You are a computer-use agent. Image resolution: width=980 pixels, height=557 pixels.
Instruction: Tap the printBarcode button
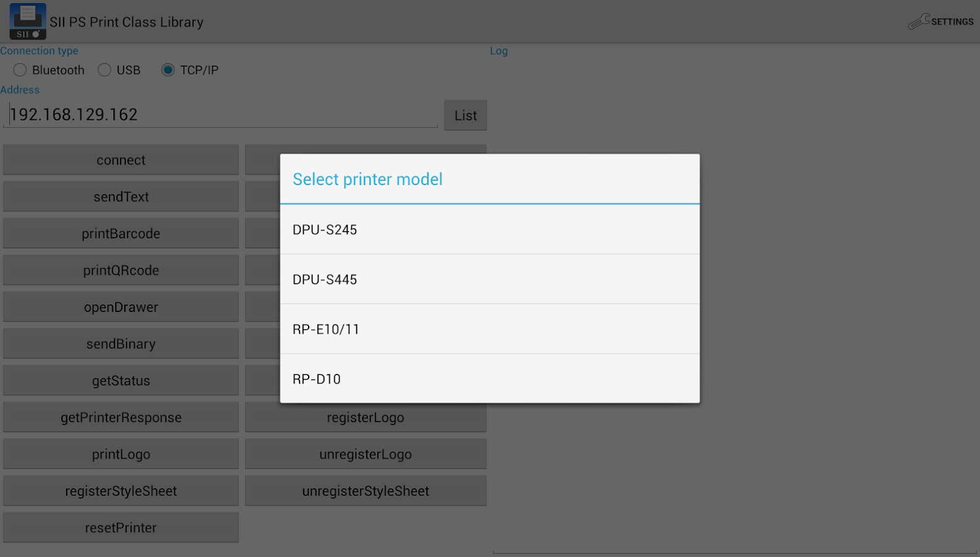click(x=121, y=233)
